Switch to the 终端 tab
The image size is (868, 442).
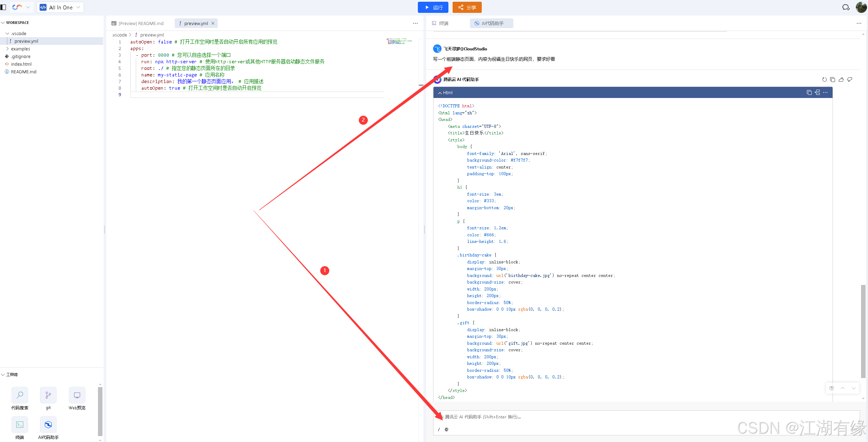[440, 23]
